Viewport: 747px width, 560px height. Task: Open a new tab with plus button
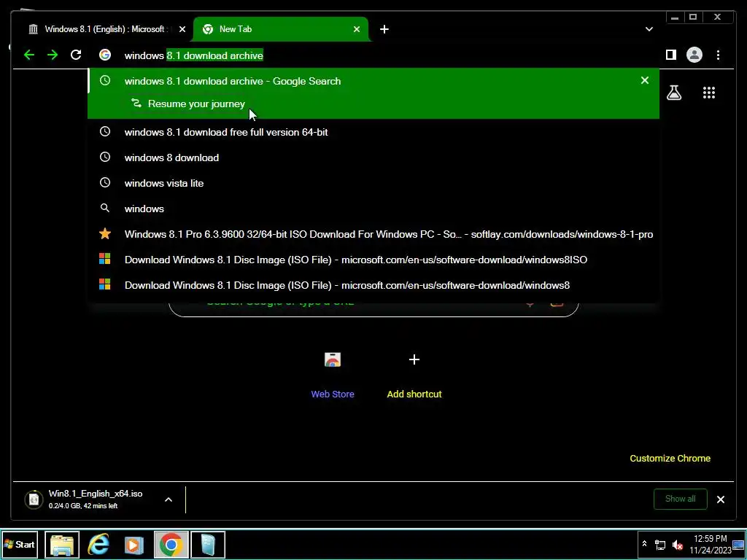384,29
